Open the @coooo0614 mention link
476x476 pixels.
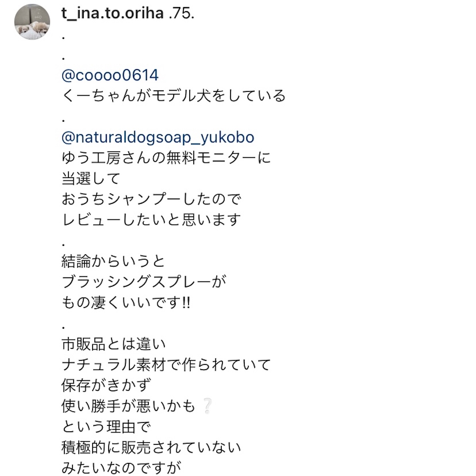tap(110, 75)
